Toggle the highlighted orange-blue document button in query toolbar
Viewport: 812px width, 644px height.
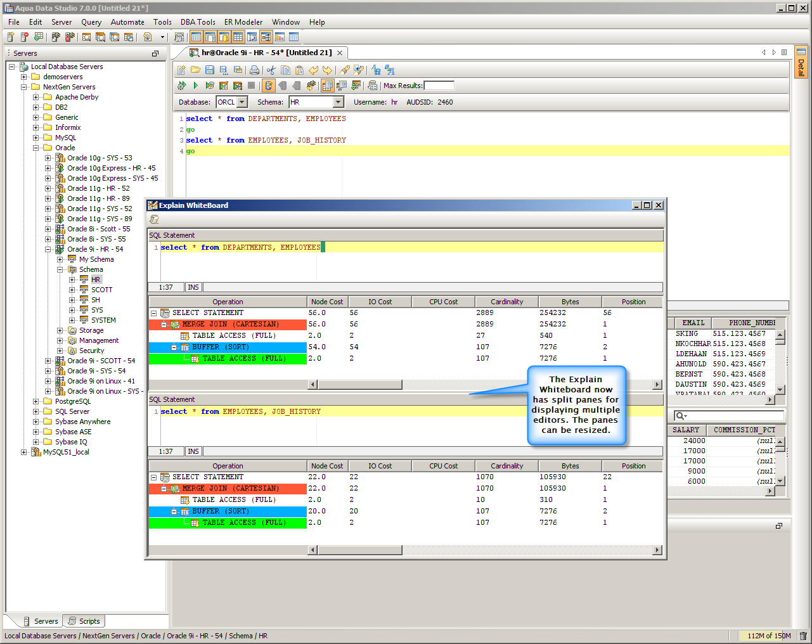(x=269, y=86)
